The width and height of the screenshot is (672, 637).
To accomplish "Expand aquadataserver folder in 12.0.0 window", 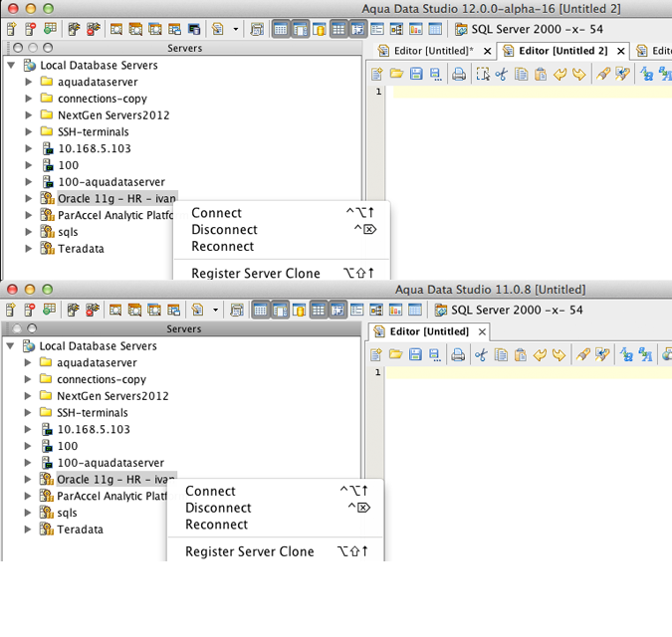I will 28,82.
